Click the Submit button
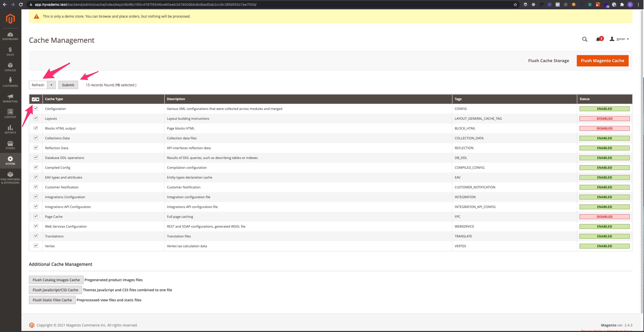The width and height of the screenshot is (644, 332). (68, 85)
